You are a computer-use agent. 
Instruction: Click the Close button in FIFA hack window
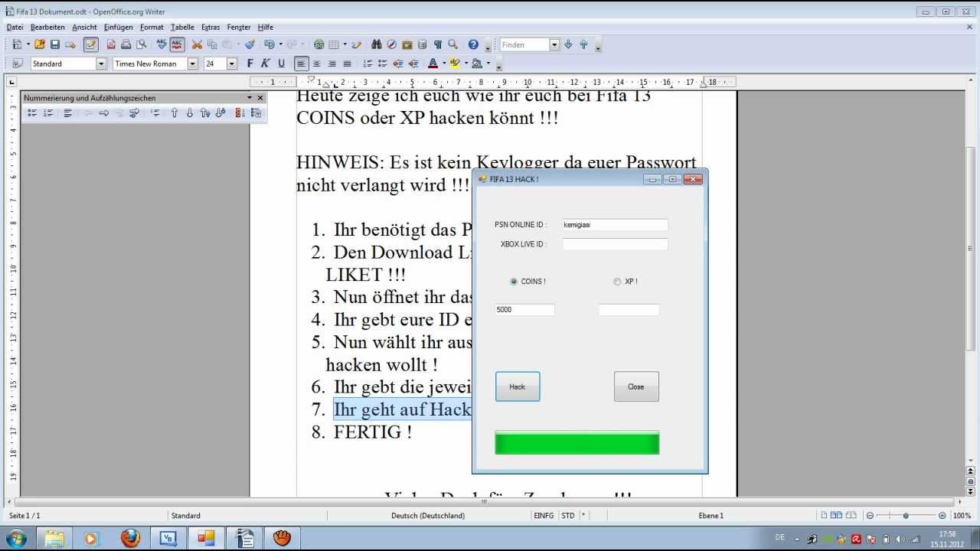click(x=636, y=386)
